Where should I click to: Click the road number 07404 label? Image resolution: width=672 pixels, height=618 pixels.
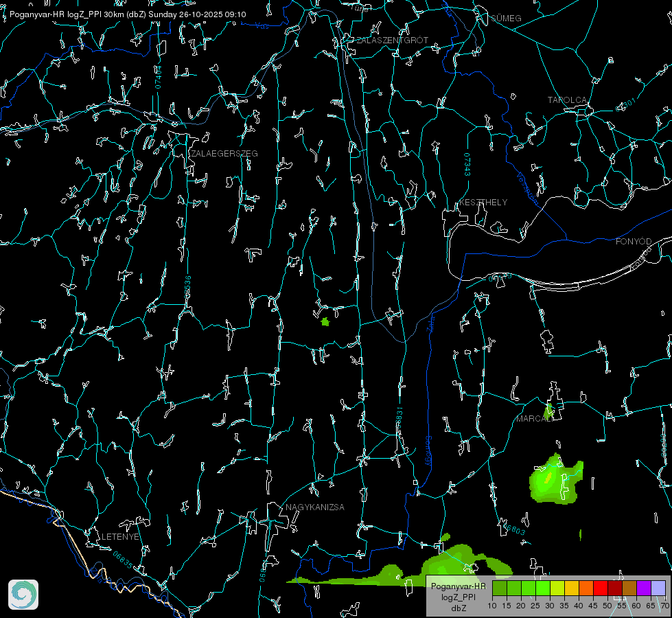(158, 77)
